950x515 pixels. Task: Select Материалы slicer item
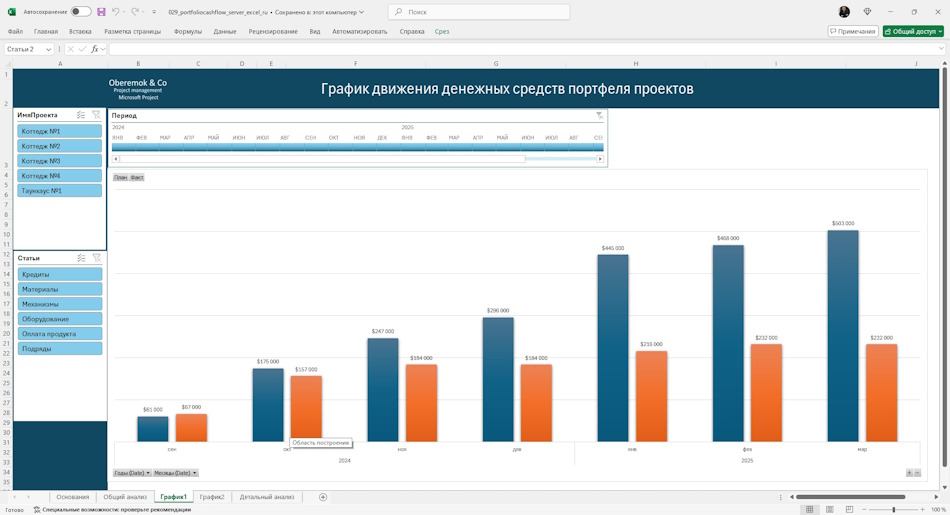tap(59, 289)
